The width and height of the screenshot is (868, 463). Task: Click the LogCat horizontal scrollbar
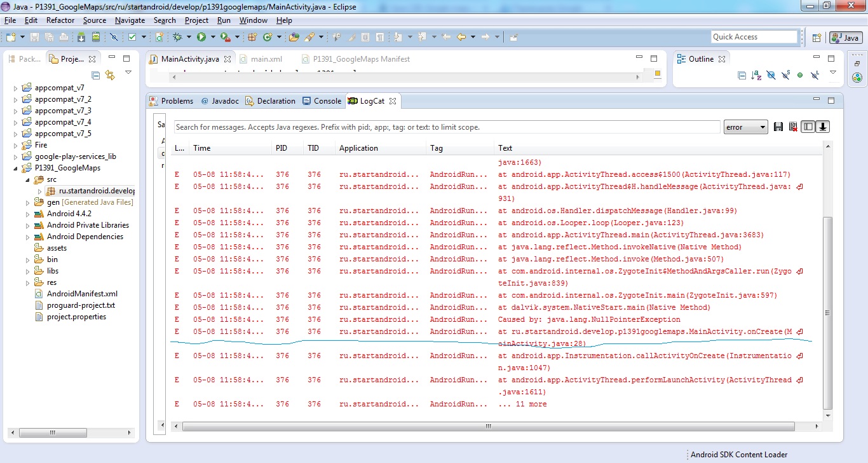coord(487,426)
